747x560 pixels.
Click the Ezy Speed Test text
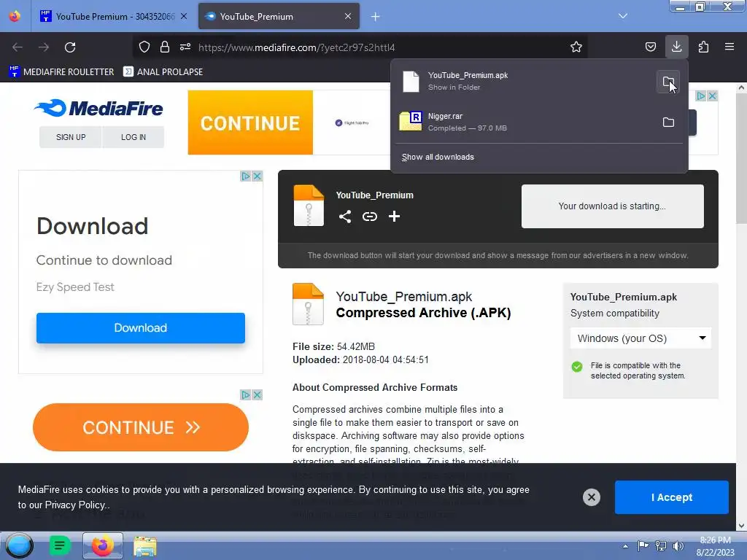(75, 287)
